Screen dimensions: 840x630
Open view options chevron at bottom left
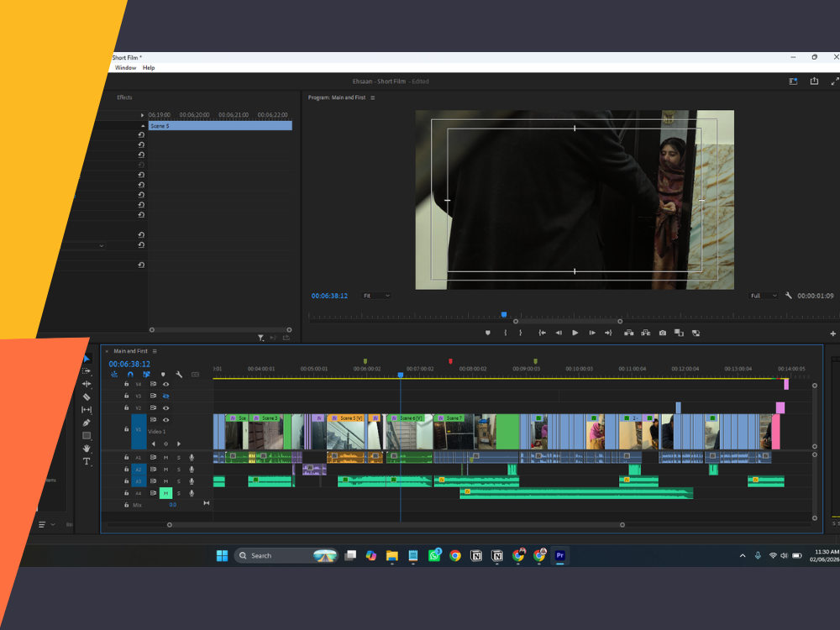point(53,524)
